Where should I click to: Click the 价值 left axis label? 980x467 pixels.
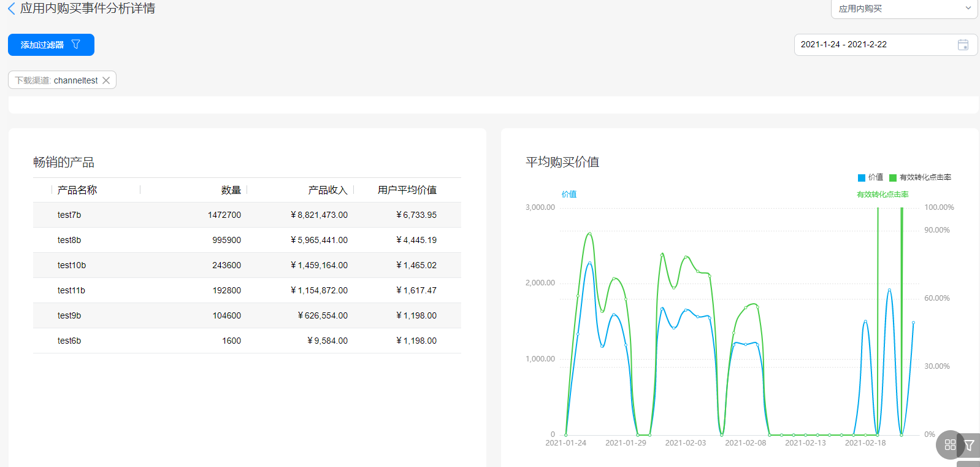point(569,194)
